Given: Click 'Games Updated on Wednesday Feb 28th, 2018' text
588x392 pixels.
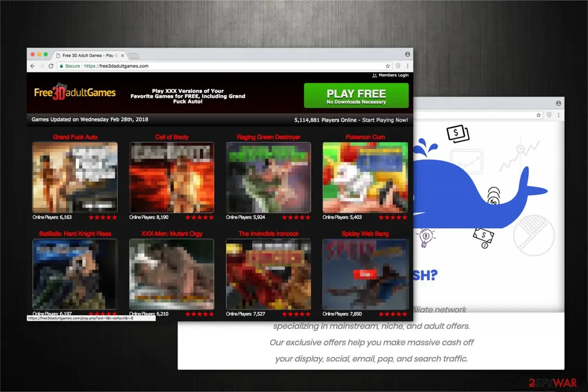Looking at the screenshot, I should click(90, 119).
